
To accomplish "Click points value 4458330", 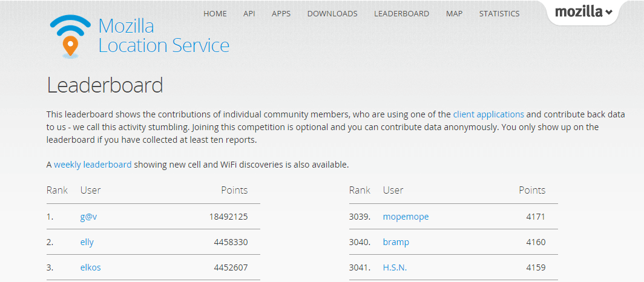I will 231,242.
